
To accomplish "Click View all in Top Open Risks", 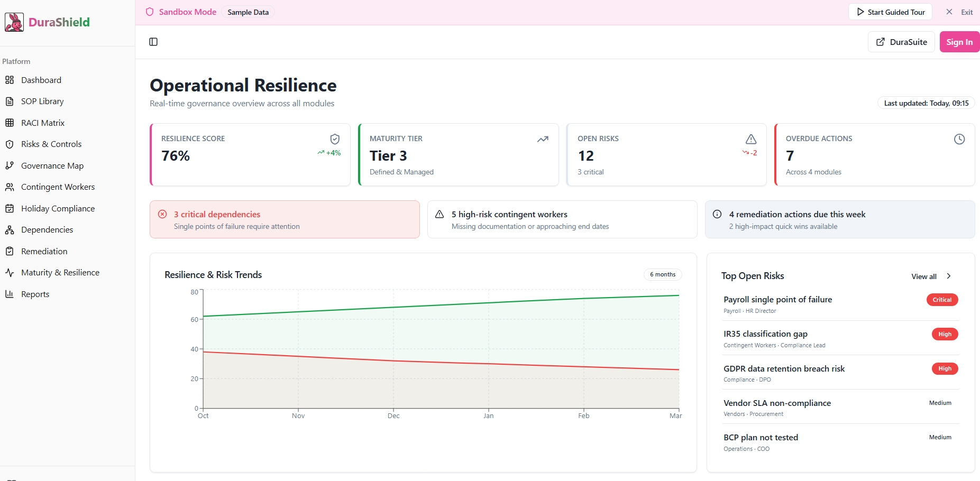I will [x=924, y=276].
